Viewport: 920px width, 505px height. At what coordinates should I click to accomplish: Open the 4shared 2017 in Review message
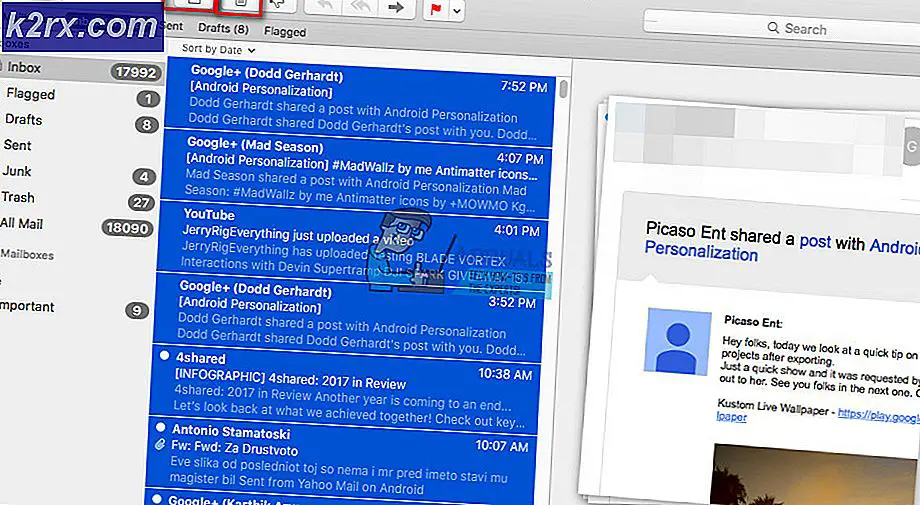click(343, 389)
